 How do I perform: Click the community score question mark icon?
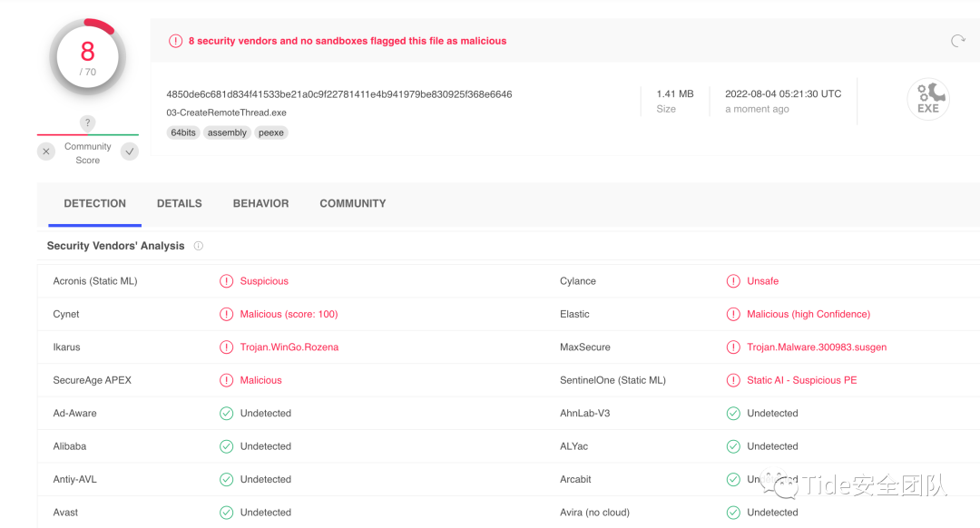(87, 123)
